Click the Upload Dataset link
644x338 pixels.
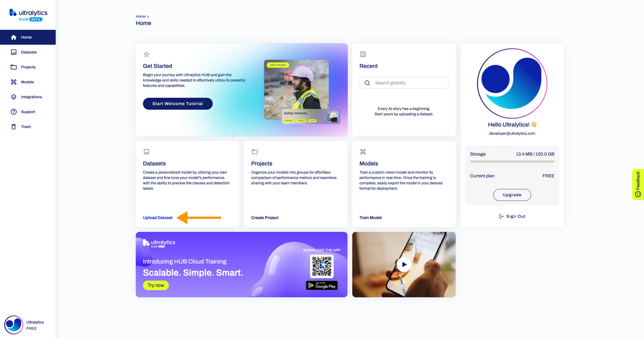(158, 218)
